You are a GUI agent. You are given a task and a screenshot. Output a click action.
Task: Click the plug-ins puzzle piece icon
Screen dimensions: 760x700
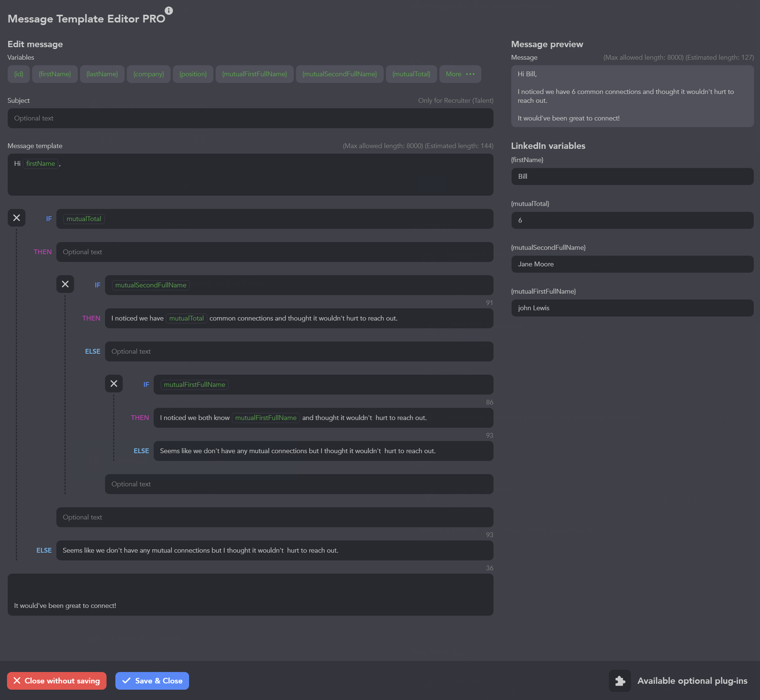point(620,681)
